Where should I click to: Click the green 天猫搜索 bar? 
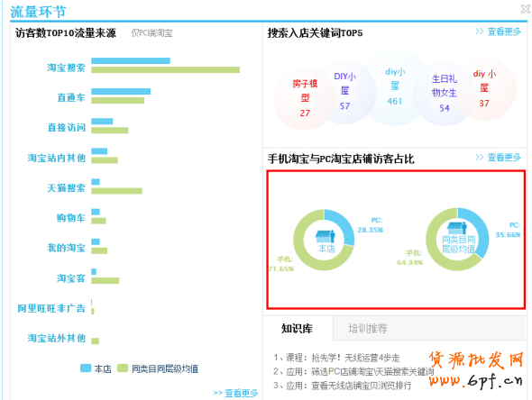(x=116, y=191)
